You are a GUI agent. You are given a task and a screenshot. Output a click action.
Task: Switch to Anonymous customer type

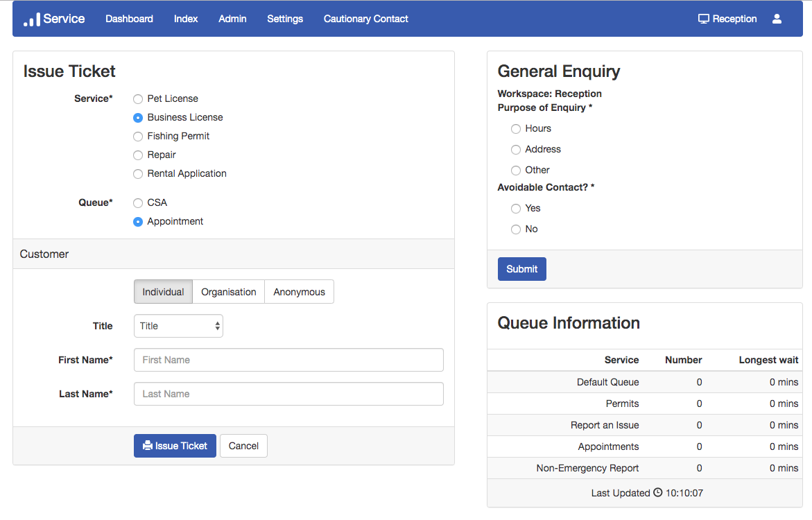(300, 292)
